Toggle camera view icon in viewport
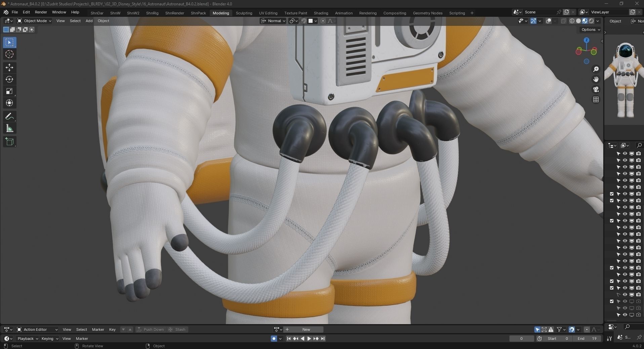Screen dimensions: 644x349 (x=596, y=89)
